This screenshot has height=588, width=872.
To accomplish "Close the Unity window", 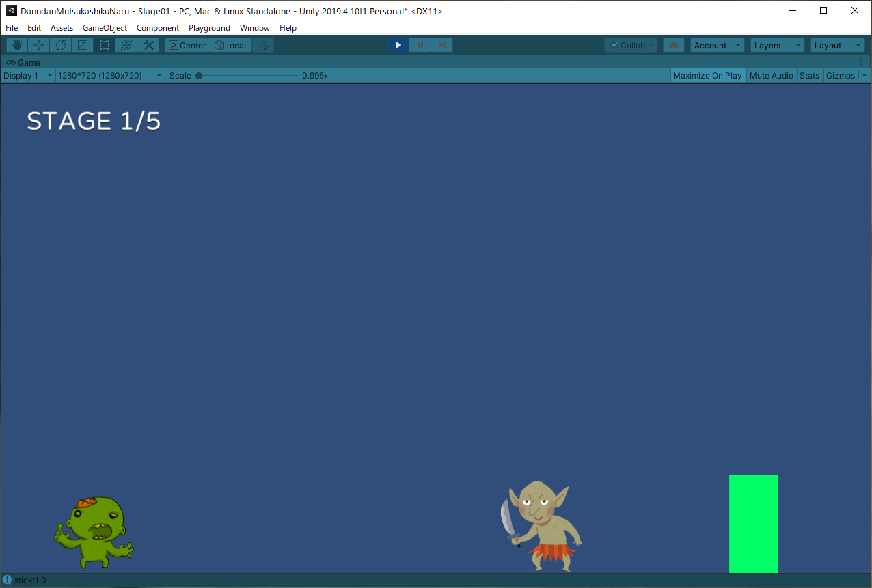I will coord(855,10).
